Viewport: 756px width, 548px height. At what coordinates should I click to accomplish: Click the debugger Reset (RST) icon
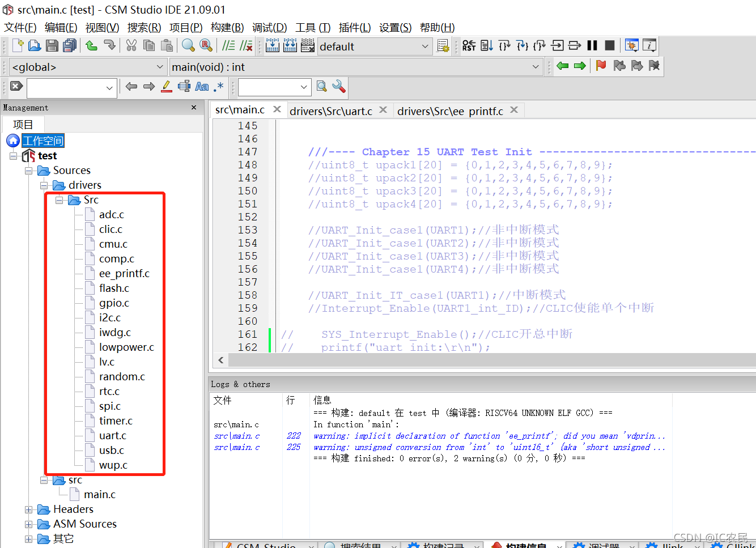[x=469, y=46]
